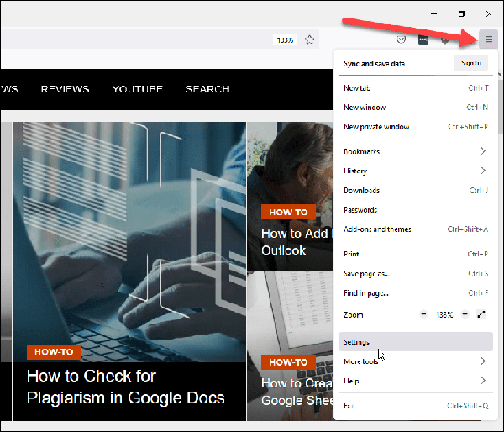Expand the More tools submenu
This screenshot has width=504, height=432.
416,361
